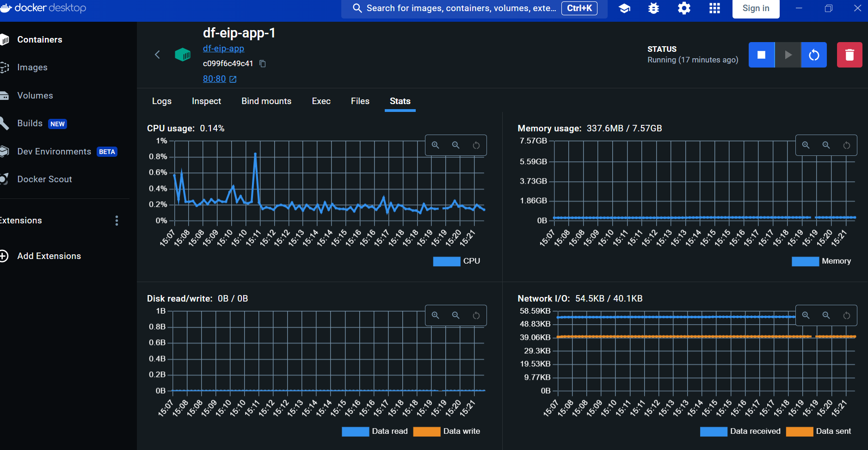Restart the df-eip-app-1 container
Screen dimensions: 868x450
click(x=814, y=55)
